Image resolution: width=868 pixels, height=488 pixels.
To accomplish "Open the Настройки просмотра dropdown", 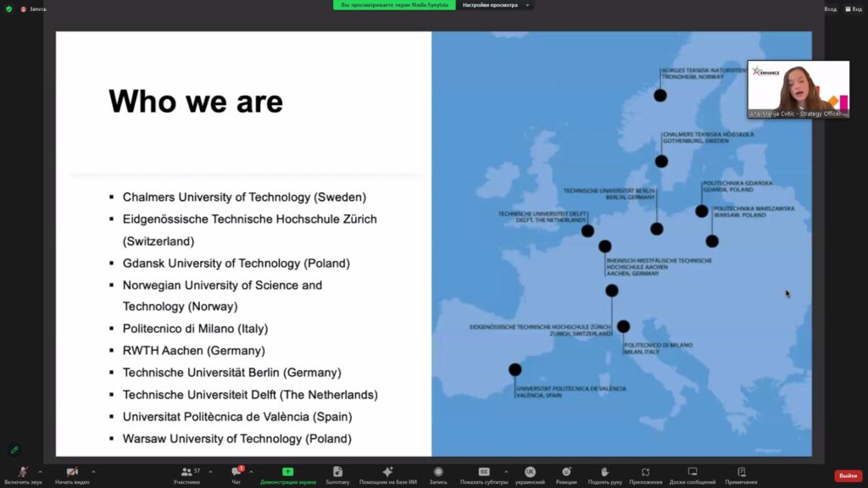I will pos(496,5).
